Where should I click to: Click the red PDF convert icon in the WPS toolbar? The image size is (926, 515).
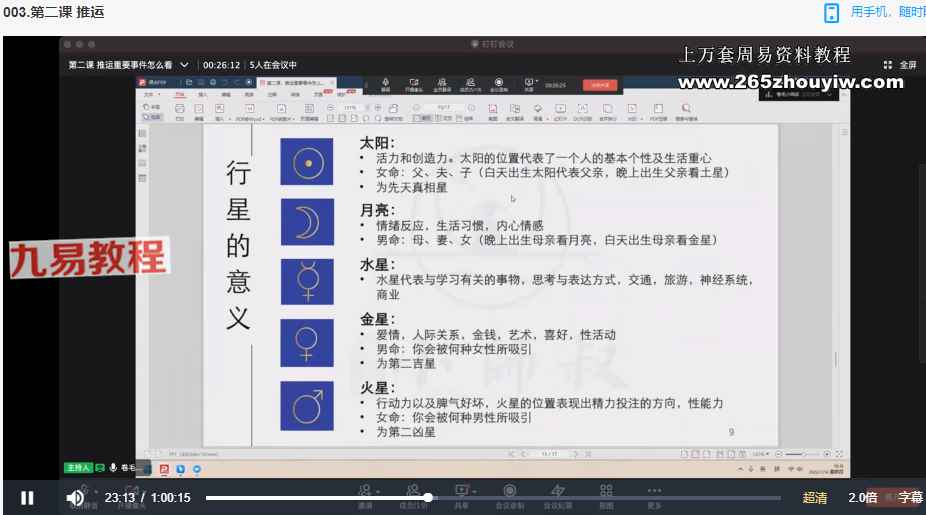coord(493,109)
